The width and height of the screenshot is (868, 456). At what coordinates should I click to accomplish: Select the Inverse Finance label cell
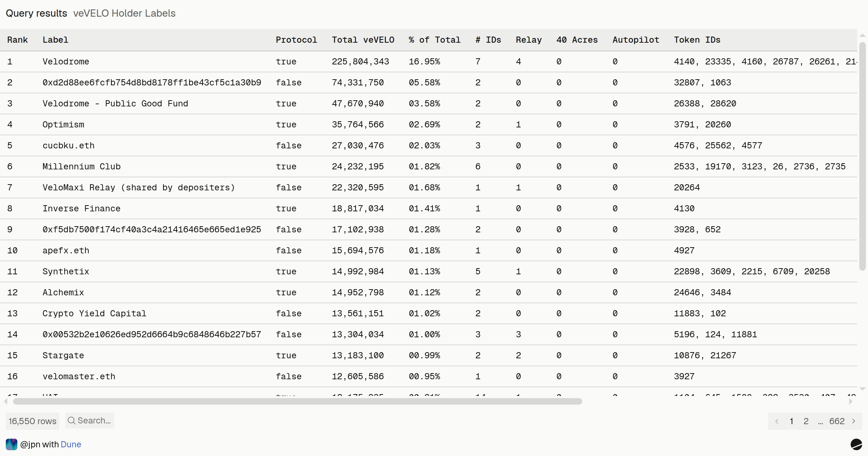81,208
